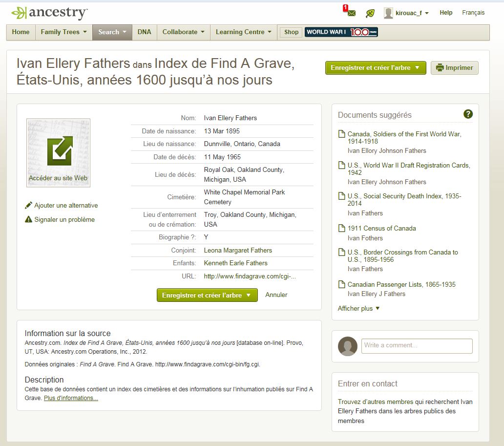Viewport: 504px width, 446px height.
Task: Open the Shop link
Action: tap(291, 32)
